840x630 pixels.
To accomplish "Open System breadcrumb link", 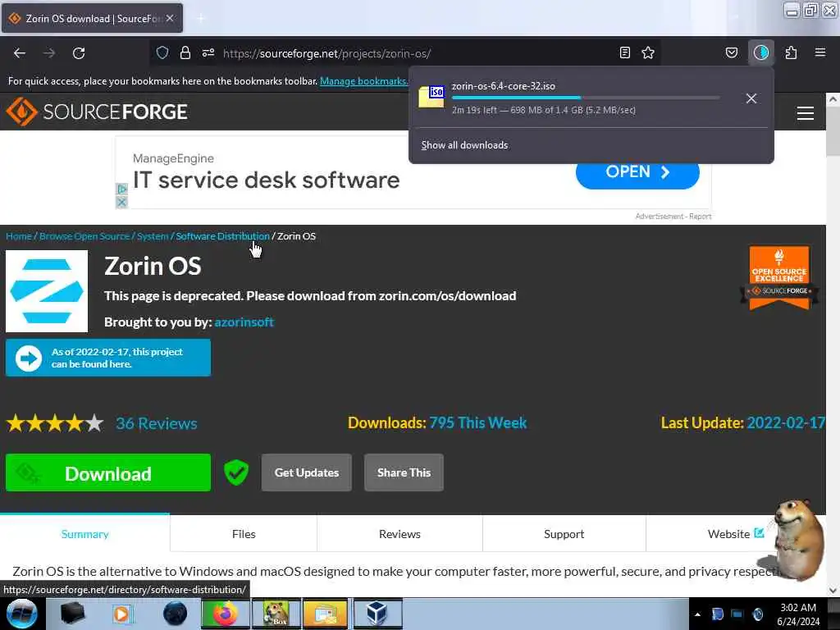I will (x=152, y=236).
